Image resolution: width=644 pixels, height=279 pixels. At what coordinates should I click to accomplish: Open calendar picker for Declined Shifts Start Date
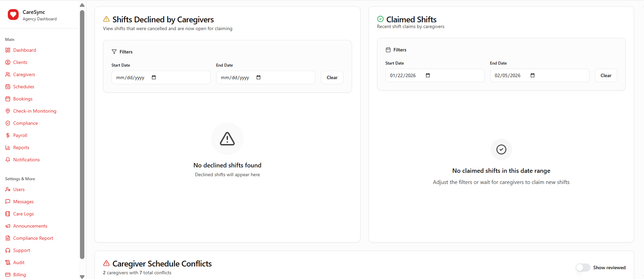(x=154, y=77)
